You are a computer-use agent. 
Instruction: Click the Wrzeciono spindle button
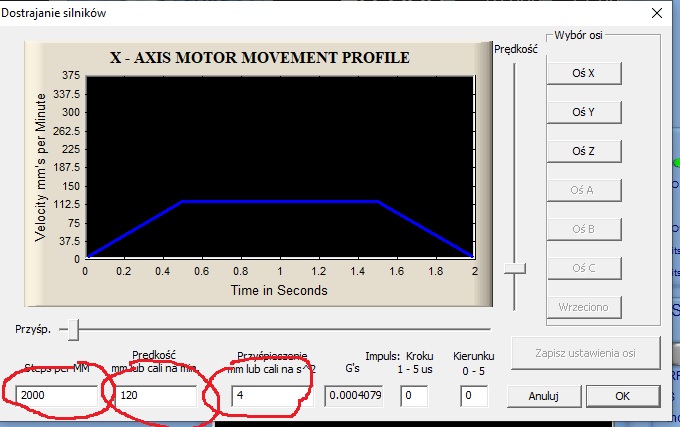pos(584,307)
